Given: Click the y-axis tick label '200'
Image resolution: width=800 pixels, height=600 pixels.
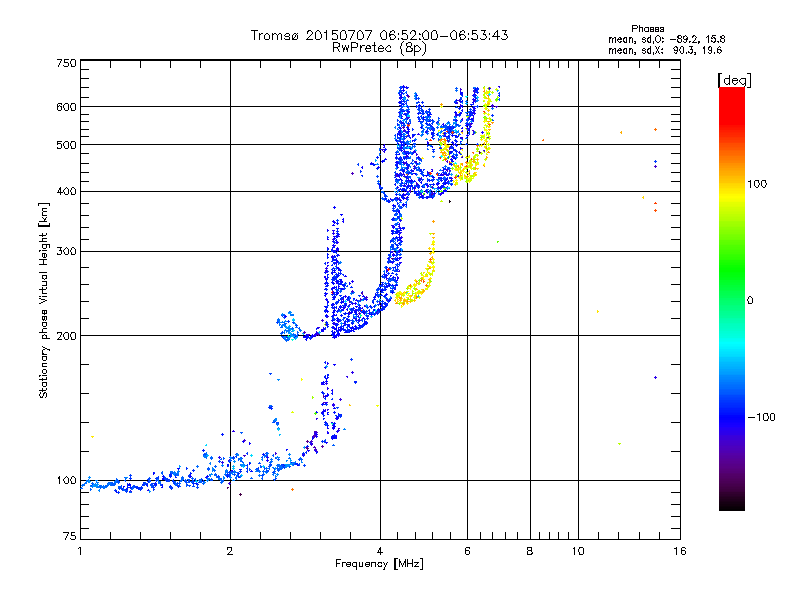Looking at the screenshot, I should pos(66,336).
